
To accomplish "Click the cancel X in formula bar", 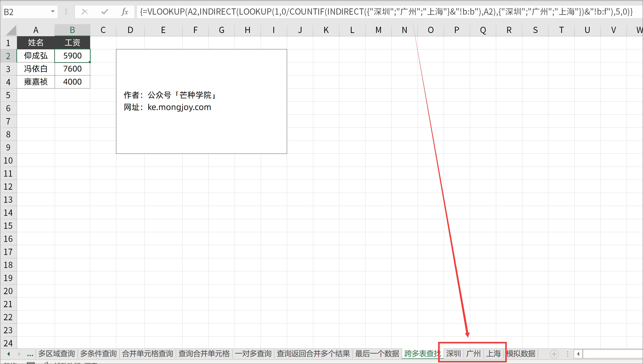I will (x=85, y=12).
